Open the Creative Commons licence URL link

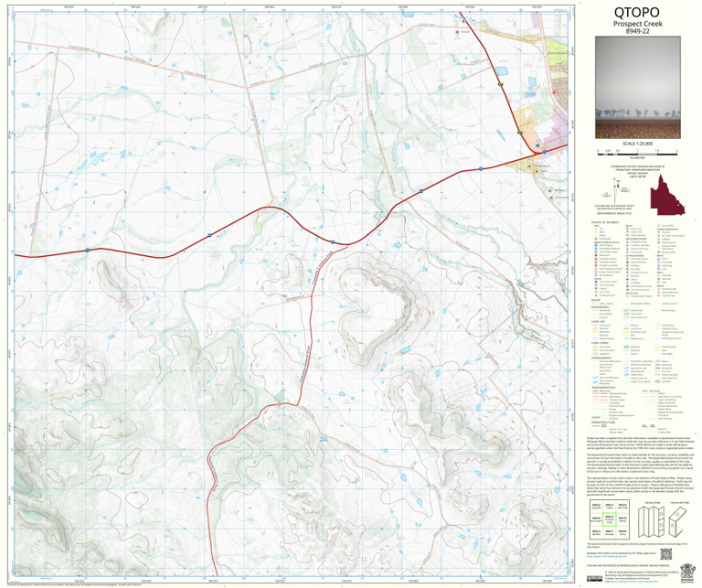[x=633, y=582]
